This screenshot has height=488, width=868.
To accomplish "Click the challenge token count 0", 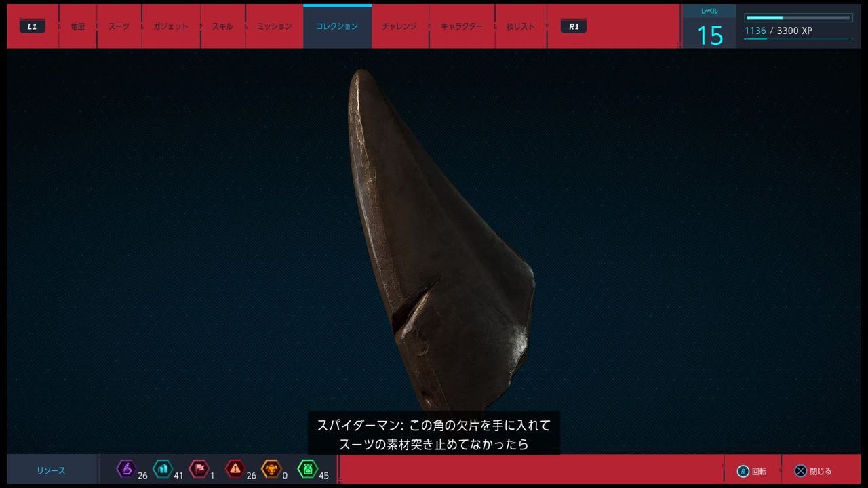I will click(285, 476).
